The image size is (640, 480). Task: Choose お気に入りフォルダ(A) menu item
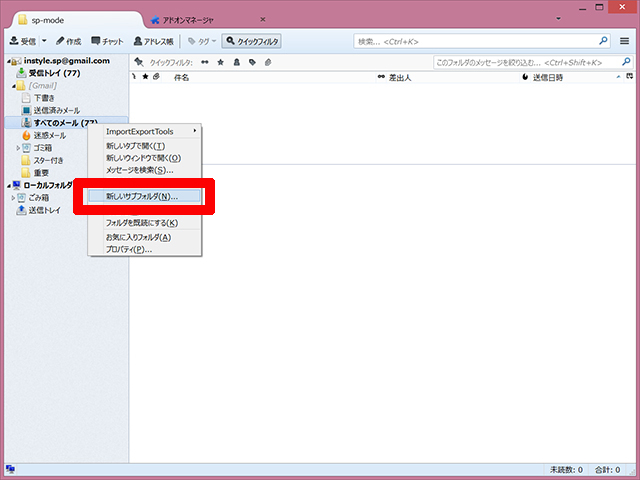[x=145, y=237]
